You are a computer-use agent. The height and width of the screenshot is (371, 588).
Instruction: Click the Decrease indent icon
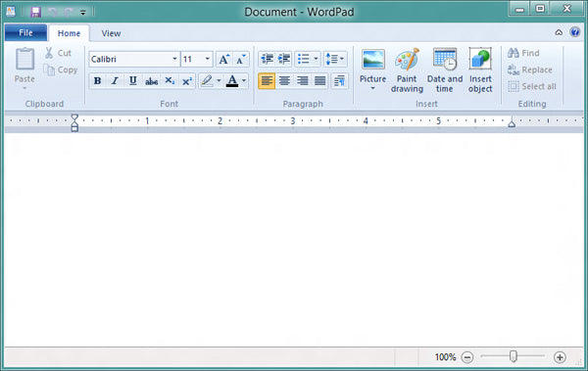click(267, 59)
